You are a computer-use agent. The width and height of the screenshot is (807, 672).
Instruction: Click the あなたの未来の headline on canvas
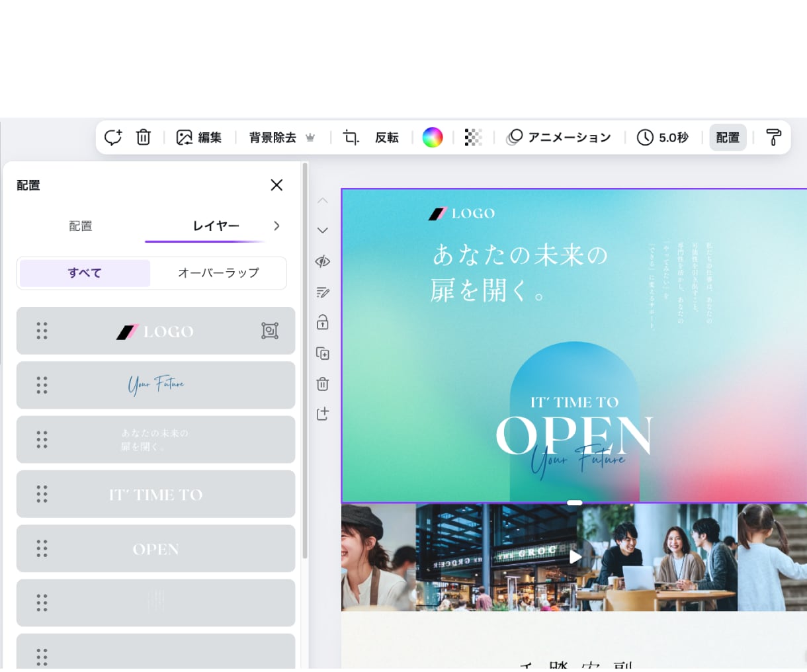point(520,255)
